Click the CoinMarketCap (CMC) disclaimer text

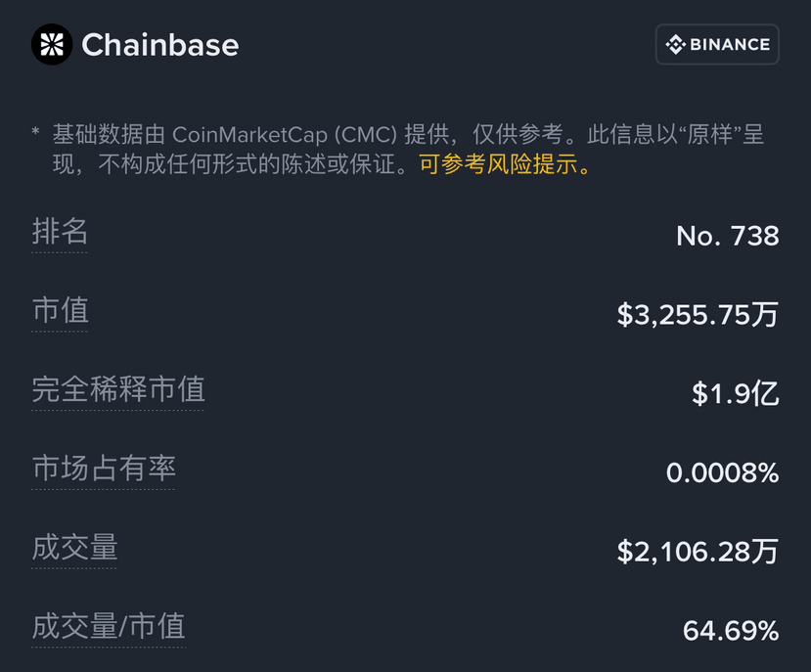pos(285,135)
